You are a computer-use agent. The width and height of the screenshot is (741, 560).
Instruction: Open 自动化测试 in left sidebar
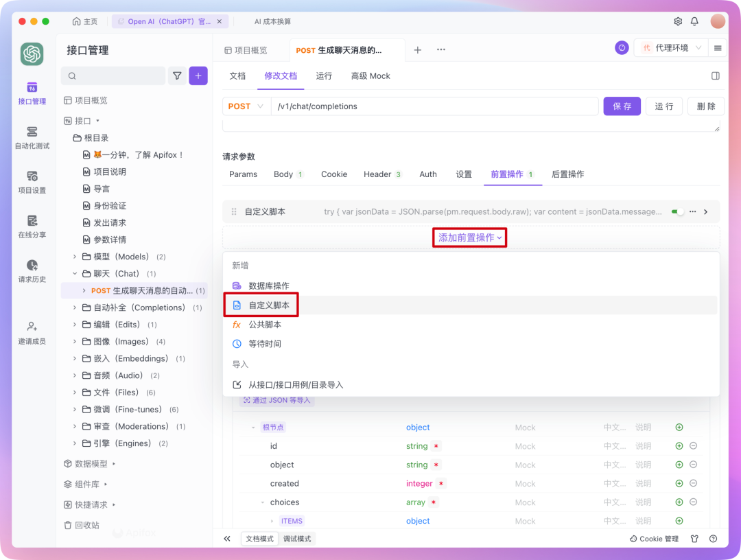coord(32,137)
